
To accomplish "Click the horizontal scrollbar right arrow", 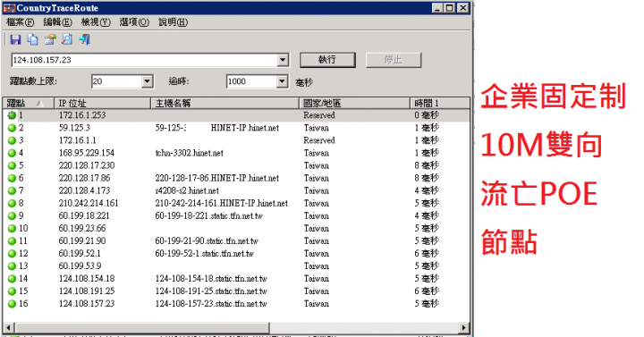I will 464,327.
